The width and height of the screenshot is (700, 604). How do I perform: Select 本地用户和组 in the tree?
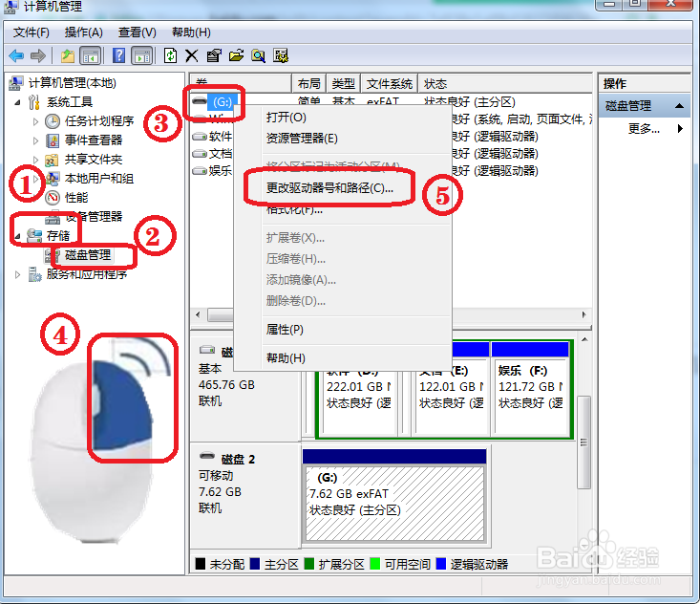[x=99, y=179]
